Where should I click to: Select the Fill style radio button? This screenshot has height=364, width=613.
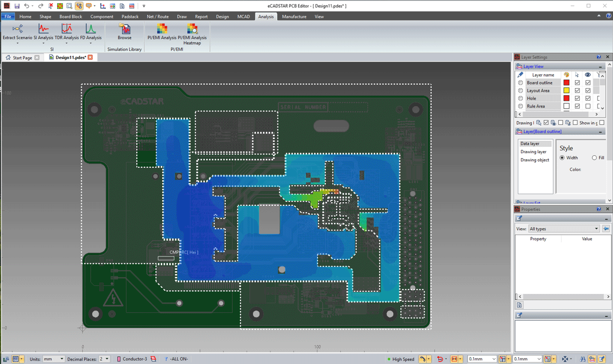point(594,158)
